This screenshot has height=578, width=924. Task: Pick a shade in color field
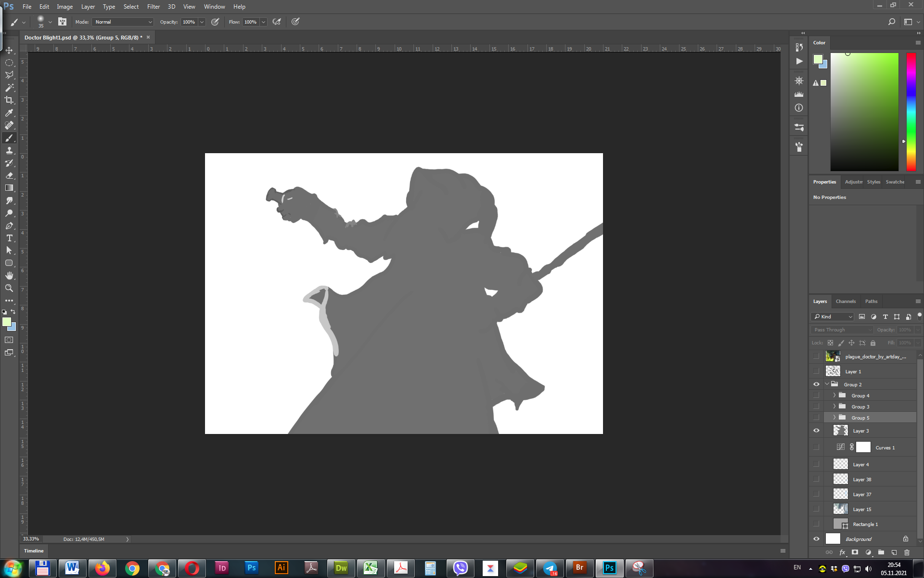coord(864,112)
